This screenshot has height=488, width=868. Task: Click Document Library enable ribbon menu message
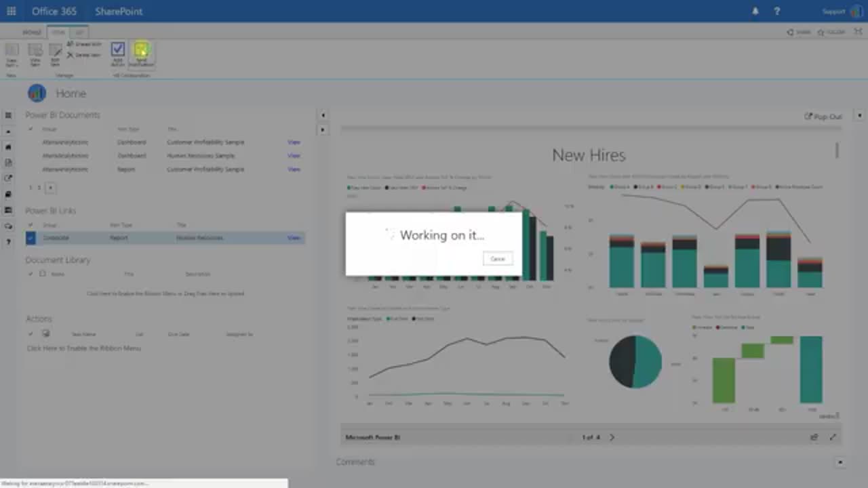165,293
